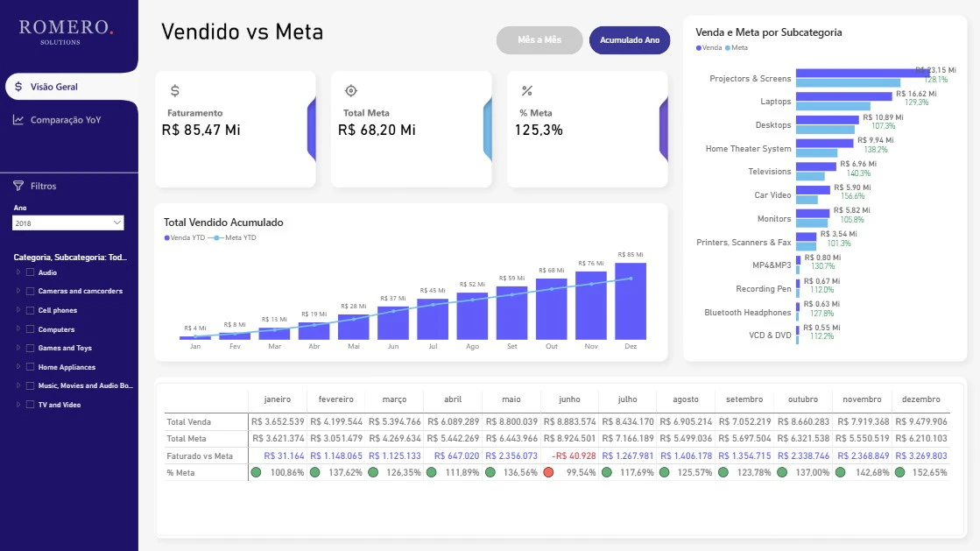Image resolution: width=980 pixels, height=551 pixels.
Task: Click the junho column header
Action: pos(569,399)
